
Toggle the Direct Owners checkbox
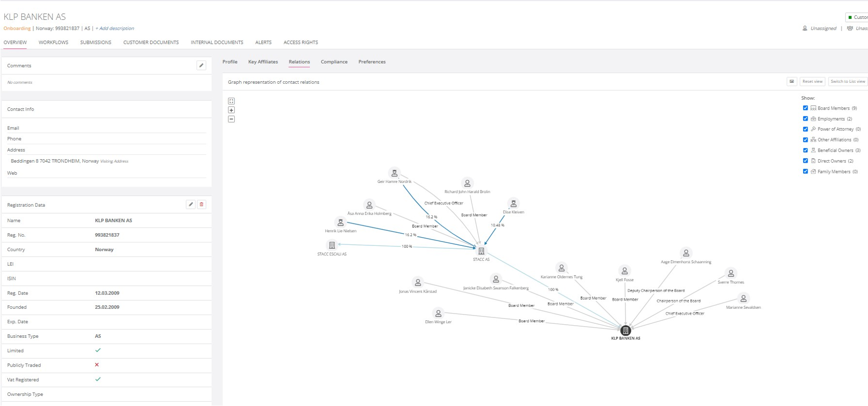click(x=805, y=161)
